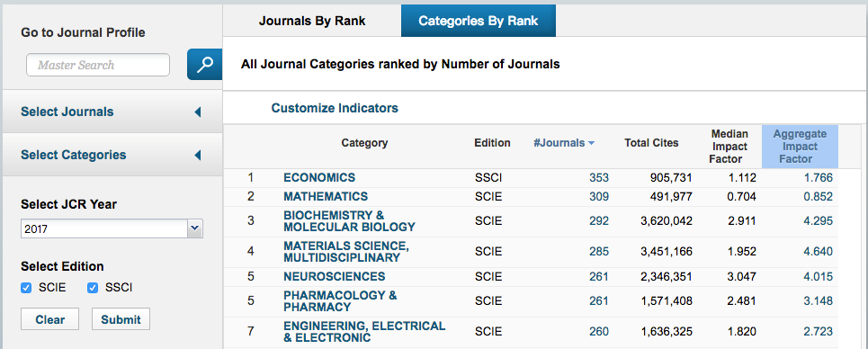Expand the Select Categories arrow
The height and width of the screenshot is (349, 868).
point(198,156)
